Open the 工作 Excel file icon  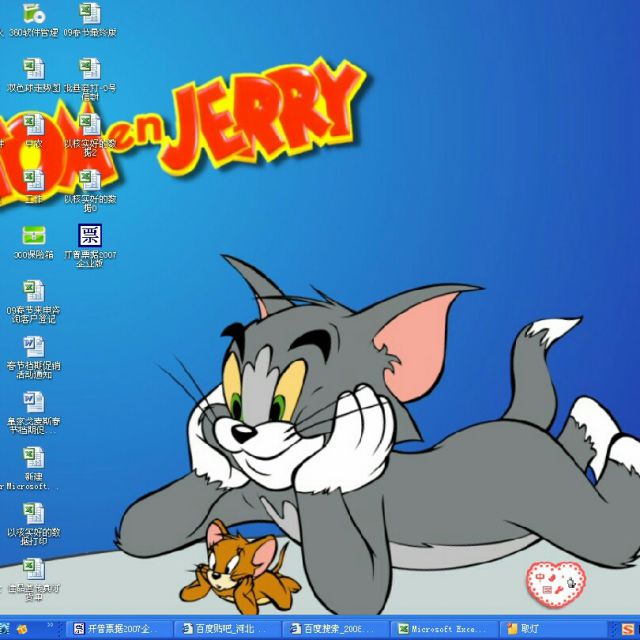click(34, 180)
